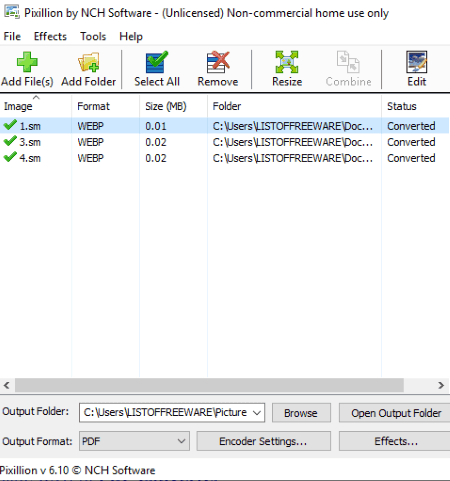Click the Browse button
This screenshot has width=450, height=481.
(301, 413)
